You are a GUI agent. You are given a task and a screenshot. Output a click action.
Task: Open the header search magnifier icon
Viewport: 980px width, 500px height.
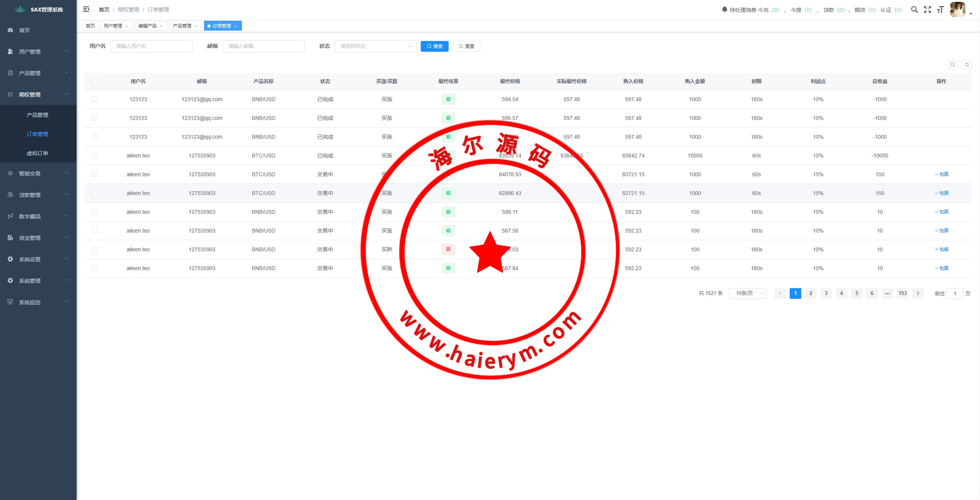click(914, 10)
